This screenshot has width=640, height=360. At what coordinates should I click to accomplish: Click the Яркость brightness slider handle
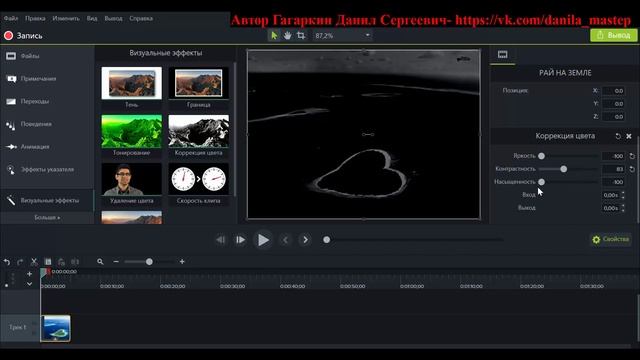click(x=541, y=156)
